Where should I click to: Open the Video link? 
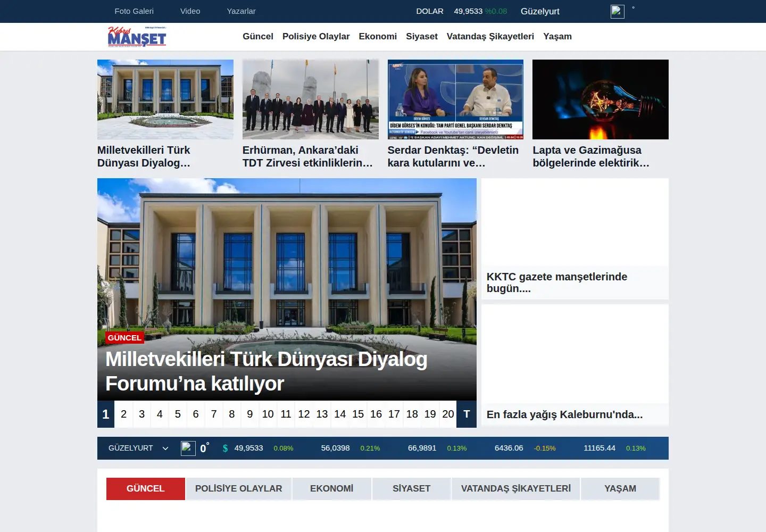(x=190, y=11)
